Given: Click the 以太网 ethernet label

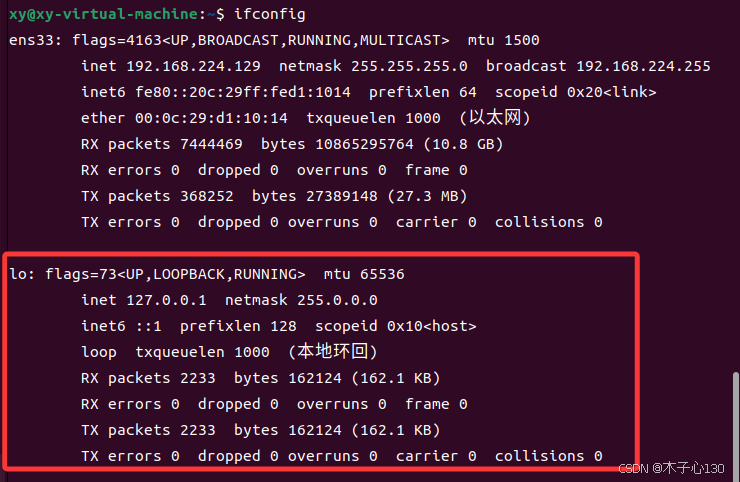Looking at the screenshot, I should [495, 118].
